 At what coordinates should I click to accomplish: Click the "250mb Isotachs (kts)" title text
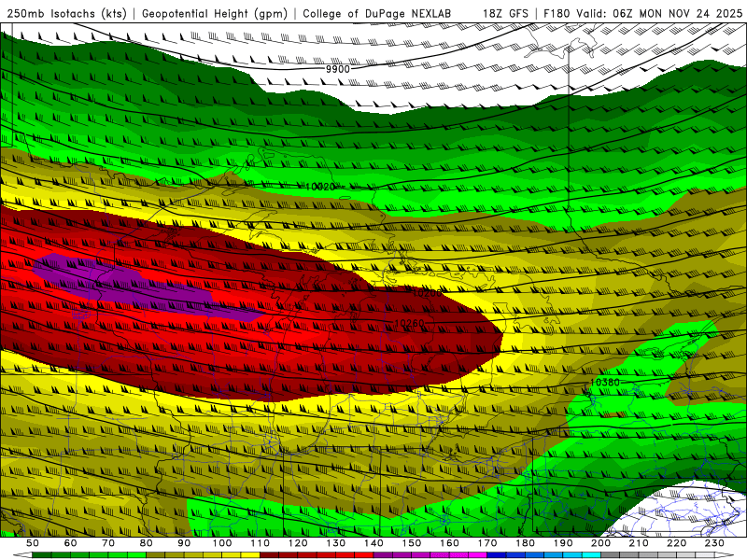67,13
